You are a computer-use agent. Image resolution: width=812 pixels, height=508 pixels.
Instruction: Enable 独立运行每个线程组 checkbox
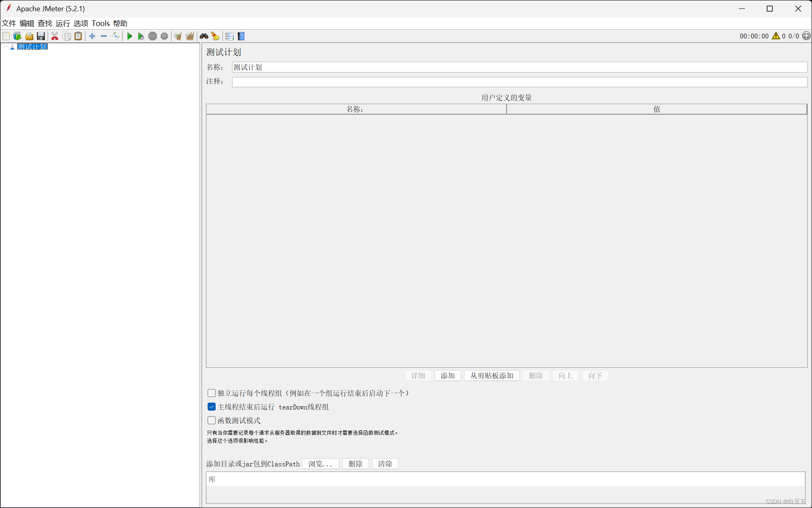212,393
